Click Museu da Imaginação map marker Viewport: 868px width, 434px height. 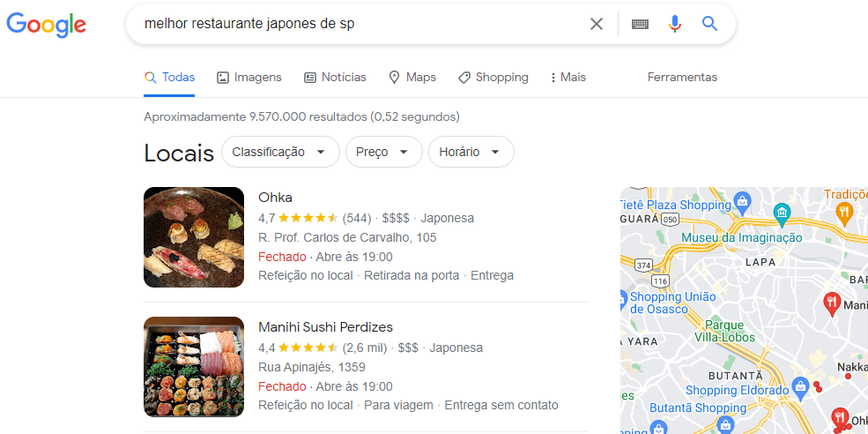click(782, 213)
